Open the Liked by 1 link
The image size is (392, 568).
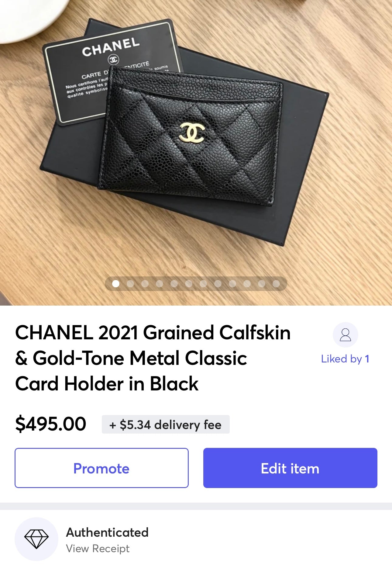tap(345, 359)
